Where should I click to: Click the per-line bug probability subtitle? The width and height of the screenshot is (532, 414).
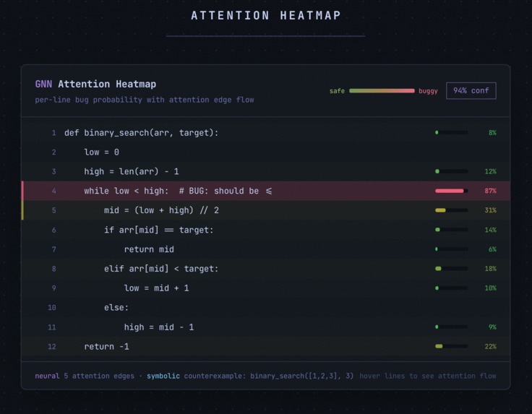coord(145,100)
